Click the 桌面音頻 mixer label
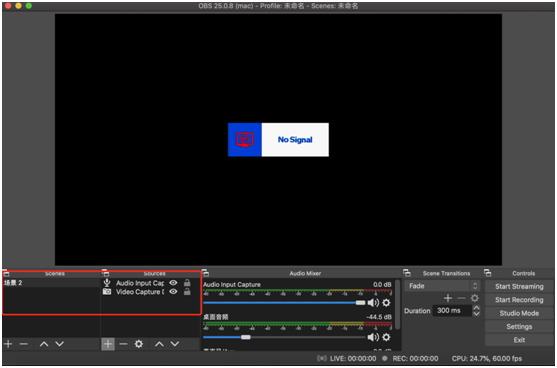 tap(216, 316)
